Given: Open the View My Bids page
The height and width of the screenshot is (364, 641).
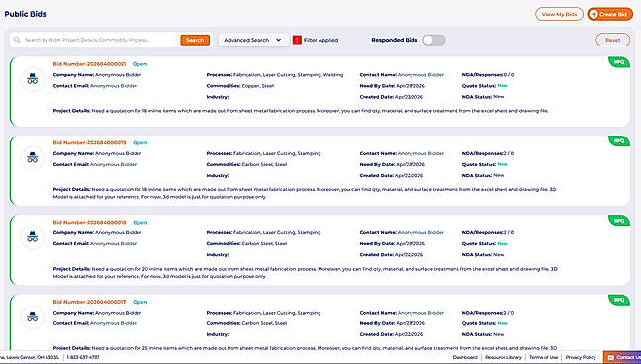Looking at the screenshot, I should [559, 14].
